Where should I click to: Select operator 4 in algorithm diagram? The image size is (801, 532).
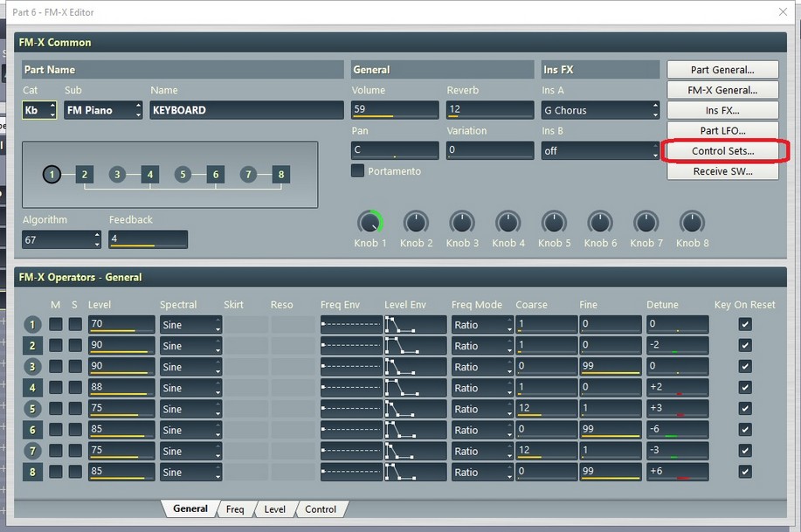[x=150, y=174]
